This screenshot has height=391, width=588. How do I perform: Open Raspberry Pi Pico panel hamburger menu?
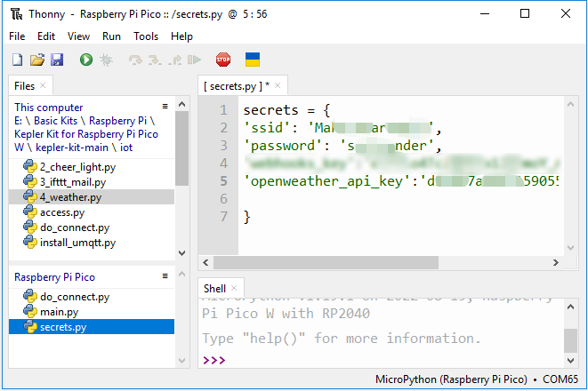coord(165,276)
